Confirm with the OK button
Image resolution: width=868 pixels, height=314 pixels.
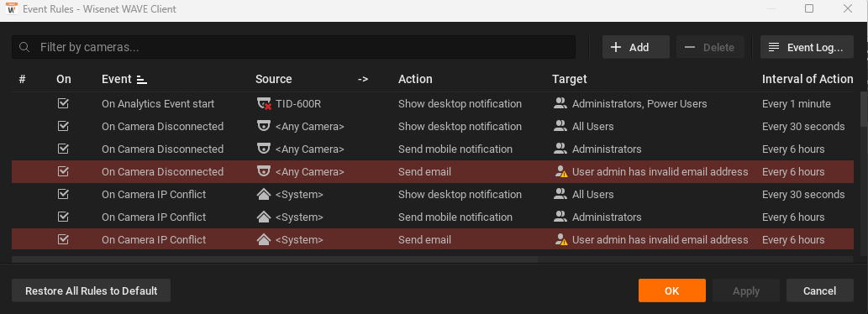(x=671, y=290)
